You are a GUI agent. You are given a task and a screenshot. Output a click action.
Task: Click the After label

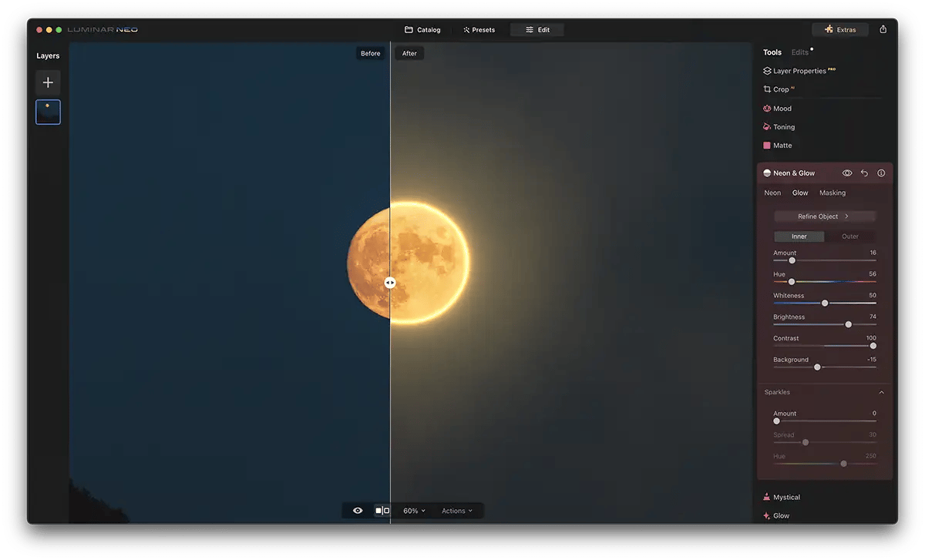(409, 53)
